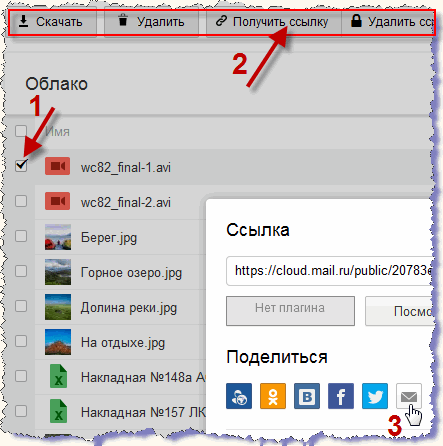The image size is (443, 446).
Task: Click Удалить in the toolbar
Action: (151, 22)
